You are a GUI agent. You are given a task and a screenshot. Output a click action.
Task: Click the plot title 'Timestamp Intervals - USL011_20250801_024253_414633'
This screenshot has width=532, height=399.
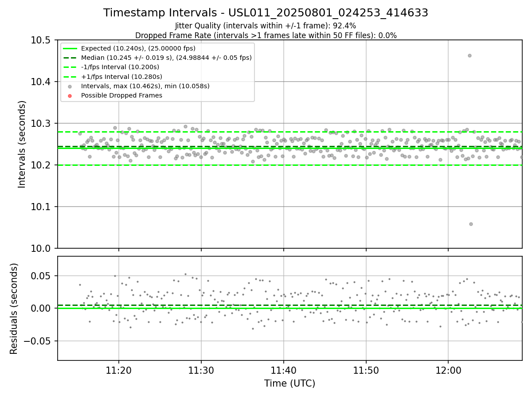point(266,13)
